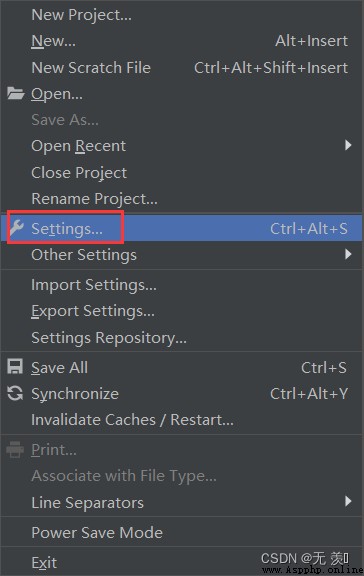Click the printer icon beside Print
Image resolution: width=364 pixels, height=576 pixels.
click(15, 449)
